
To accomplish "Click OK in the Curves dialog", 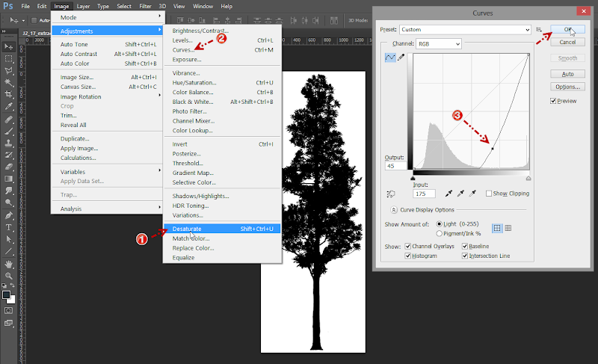I will [567, 29].
